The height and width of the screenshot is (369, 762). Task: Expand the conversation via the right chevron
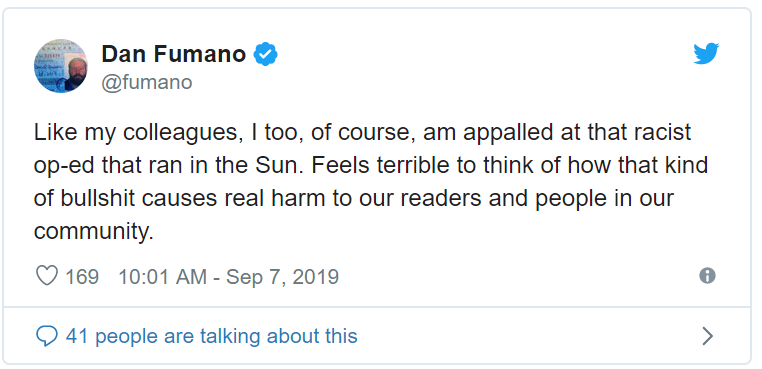pos(708,336)
